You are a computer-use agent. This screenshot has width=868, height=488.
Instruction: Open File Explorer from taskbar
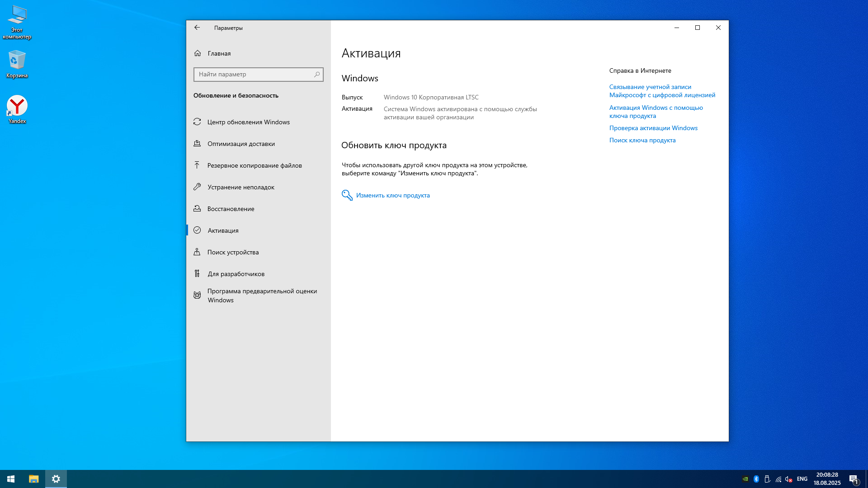click(34, 479)
